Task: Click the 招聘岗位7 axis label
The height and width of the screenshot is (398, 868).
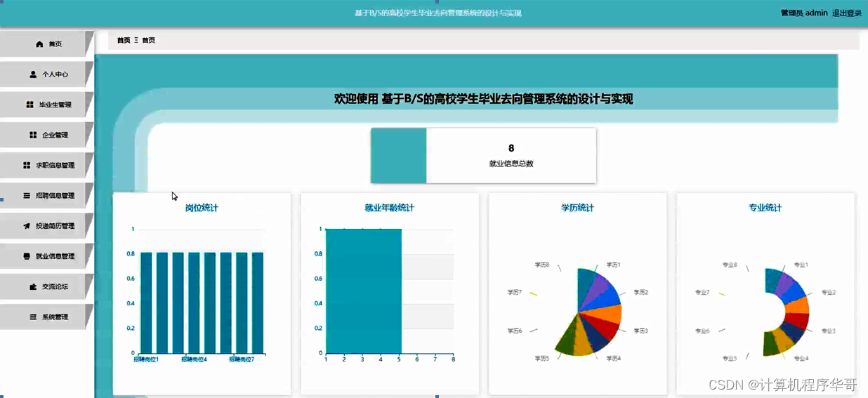Action: (x=242, y=359)
